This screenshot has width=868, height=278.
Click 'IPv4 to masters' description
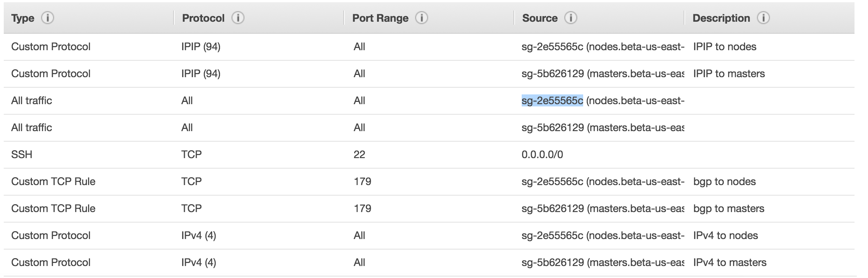point(730,262)
